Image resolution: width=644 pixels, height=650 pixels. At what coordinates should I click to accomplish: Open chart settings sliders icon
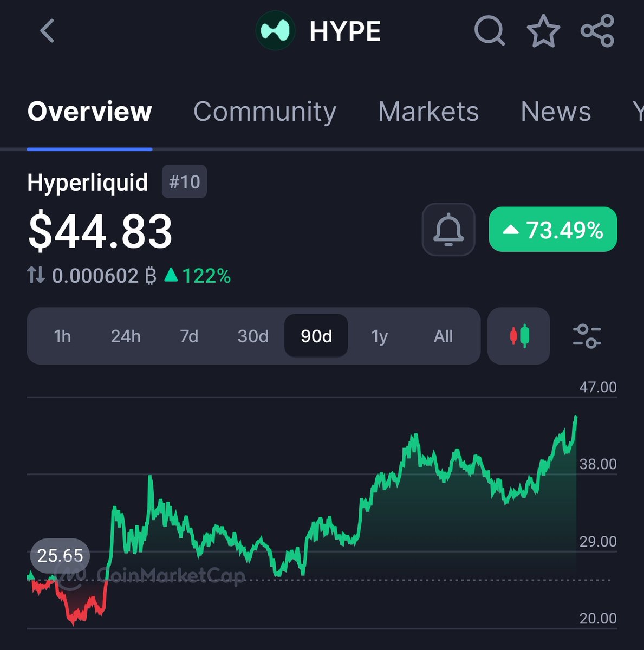(587, 336)
